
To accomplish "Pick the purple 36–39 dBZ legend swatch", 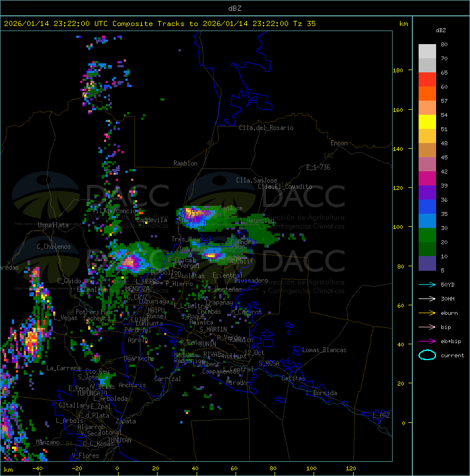I will coord(427,192).
